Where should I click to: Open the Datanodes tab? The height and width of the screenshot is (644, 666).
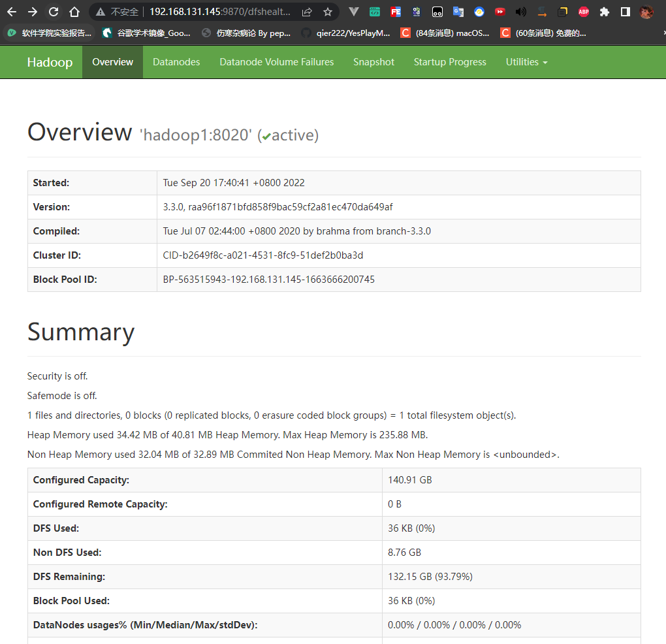[176, 62]
